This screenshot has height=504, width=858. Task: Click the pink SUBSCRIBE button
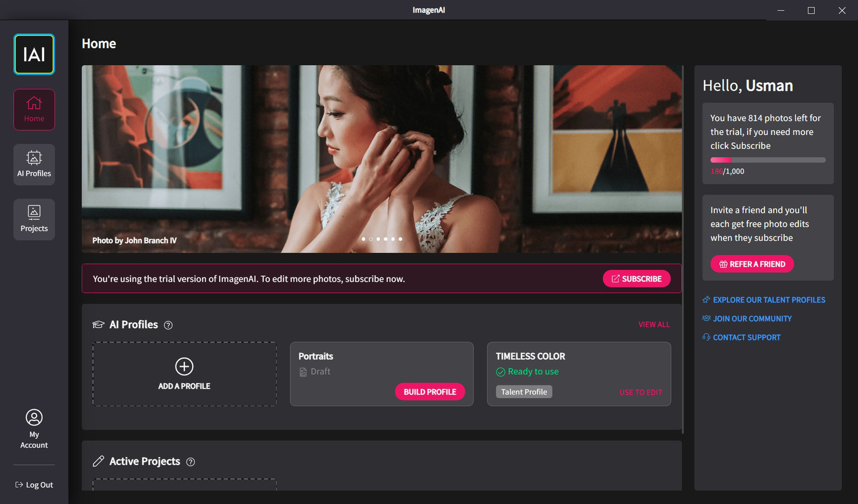coord(637,279)
